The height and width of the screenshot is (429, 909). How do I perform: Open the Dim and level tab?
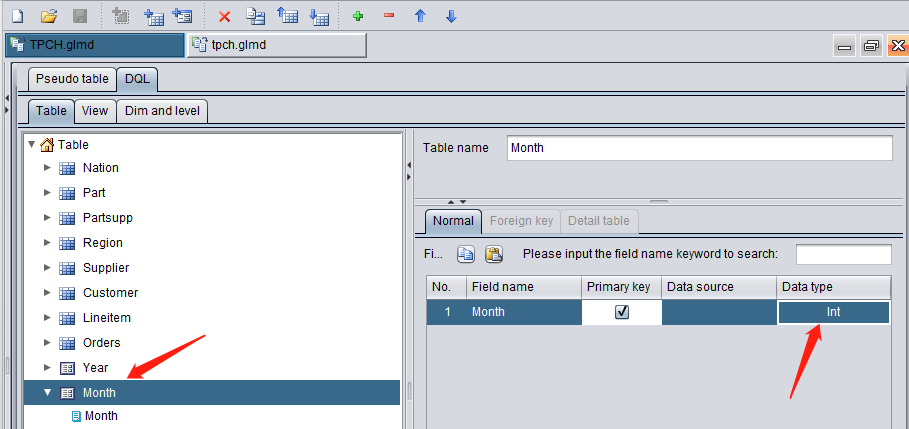tap(162, 111)
